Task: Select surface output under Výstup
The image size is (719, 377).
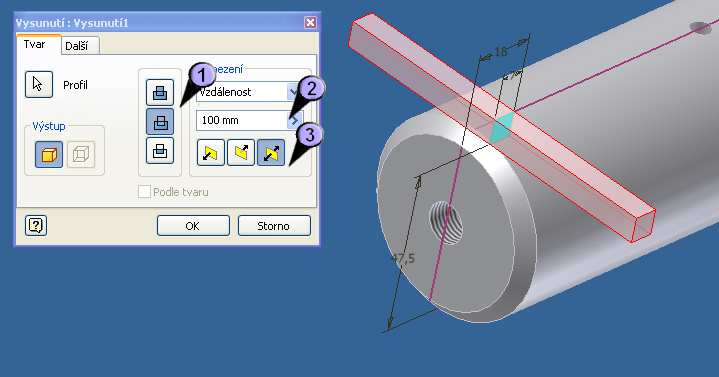Action: 81,154
